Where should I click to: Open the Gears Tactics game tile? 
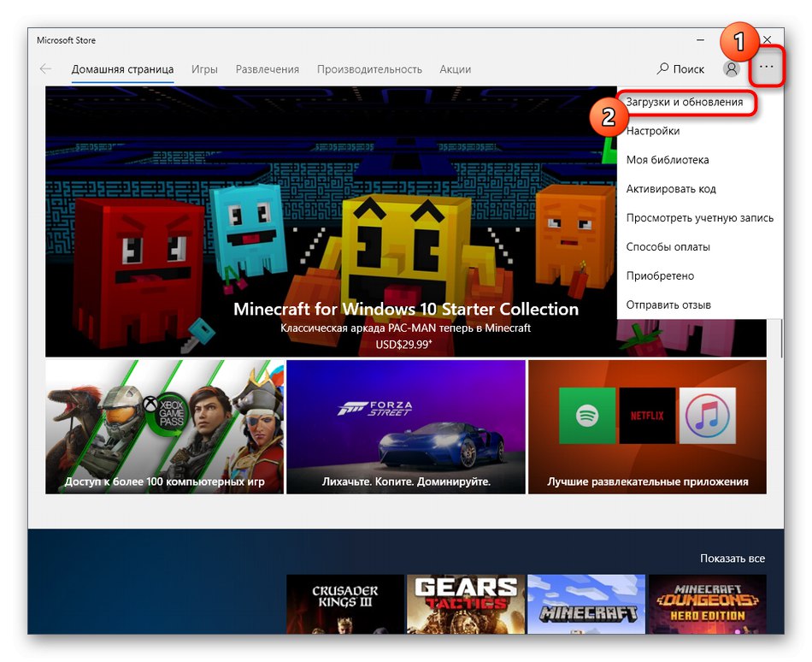click(466, 604)
